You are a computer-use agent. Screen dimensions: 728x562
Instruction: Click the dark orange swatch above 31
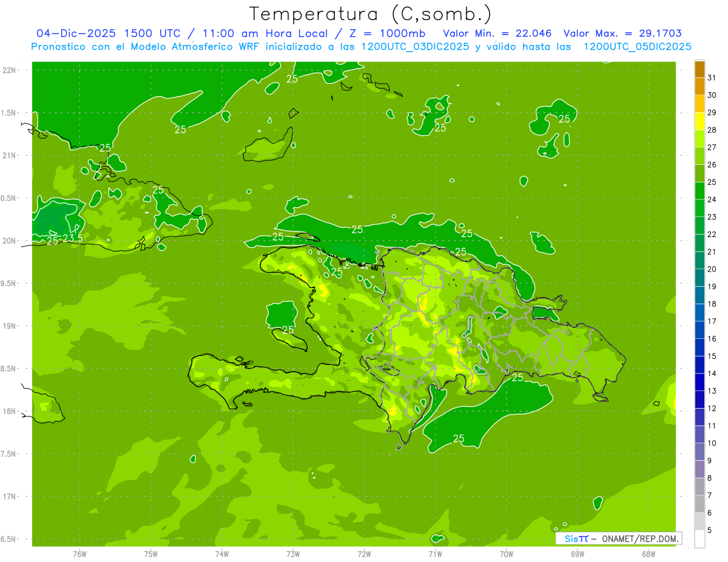tap(699, 69)
